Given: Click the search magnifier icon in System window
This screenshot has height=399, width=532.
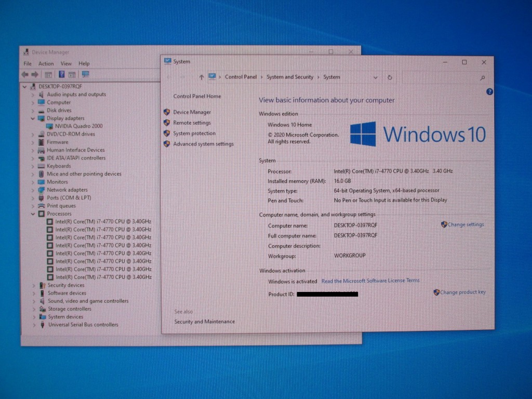Looking at the screenshot, I should 483,78.
